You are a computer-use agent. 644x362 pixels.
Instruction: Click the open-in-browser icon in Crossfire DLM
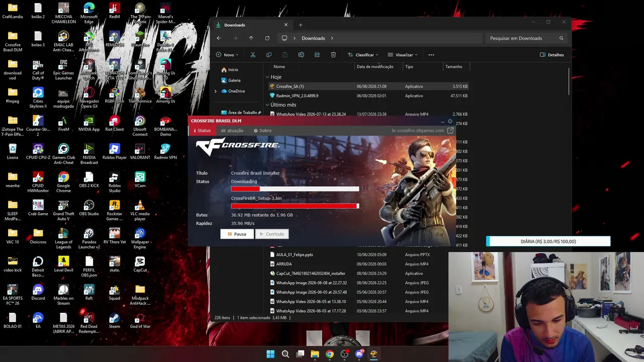coord(450,131)
